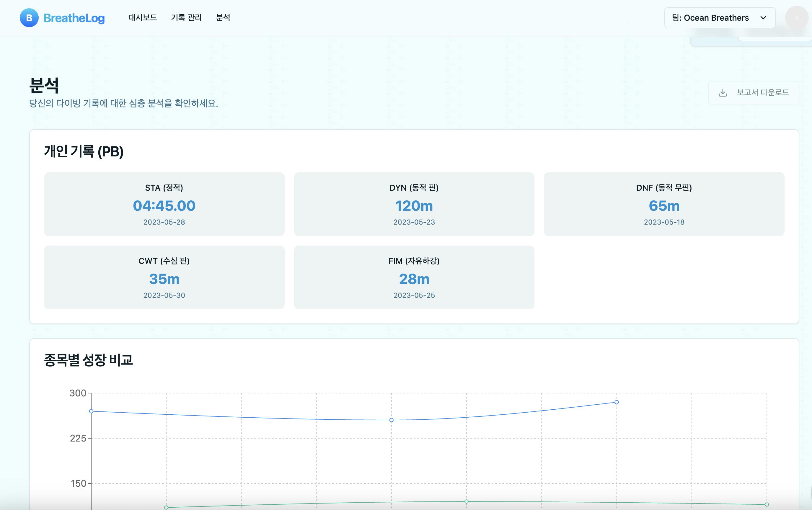The width and height of the screenshot is (812, 510).
Task: Click the date 2023-05-25
Action: 414,295
